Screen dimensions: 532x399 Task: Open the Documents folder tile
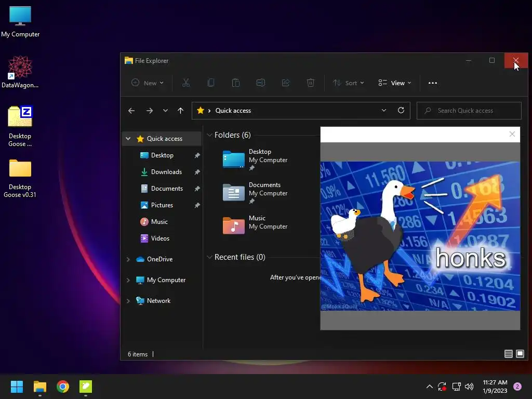click(x=255, y=193)
